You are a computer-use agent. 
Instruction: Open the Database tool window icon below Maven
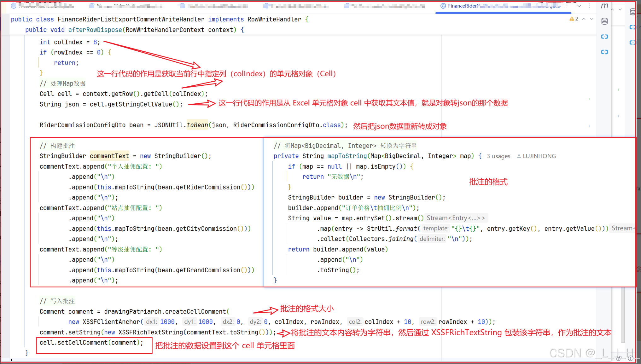coord(604,21)
